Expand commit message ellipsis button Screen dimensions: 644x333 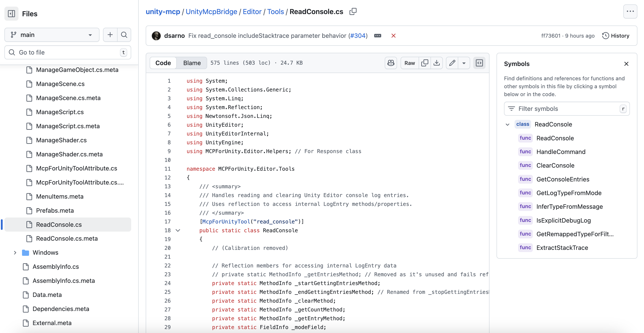tap(377, 36)
